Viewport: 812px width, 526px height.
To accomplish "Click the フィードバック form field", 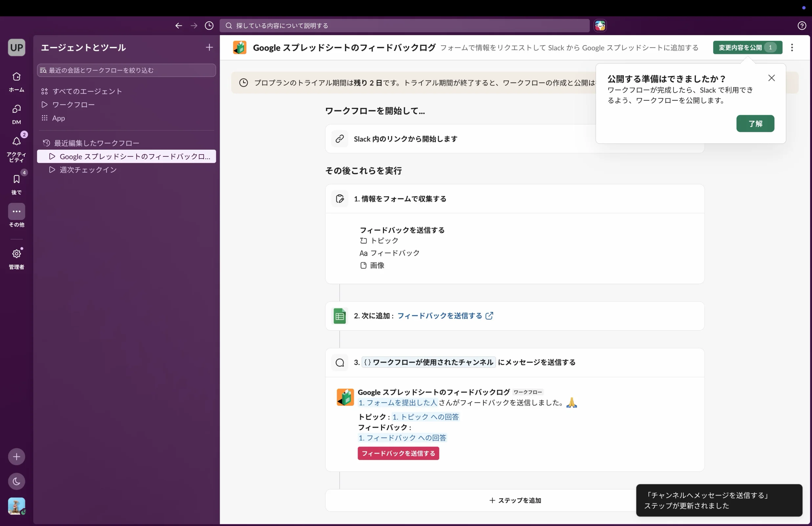I will (389, 253).
